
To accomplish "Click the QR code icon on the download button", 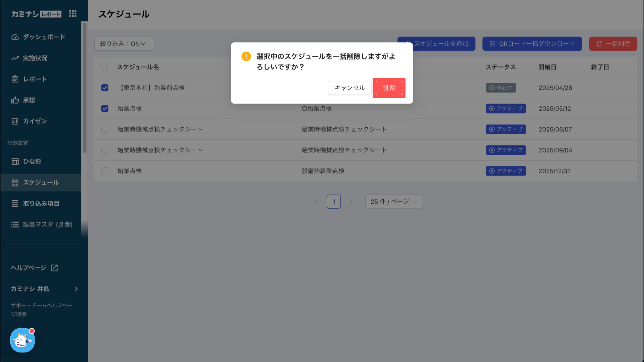I will (492, 44).
